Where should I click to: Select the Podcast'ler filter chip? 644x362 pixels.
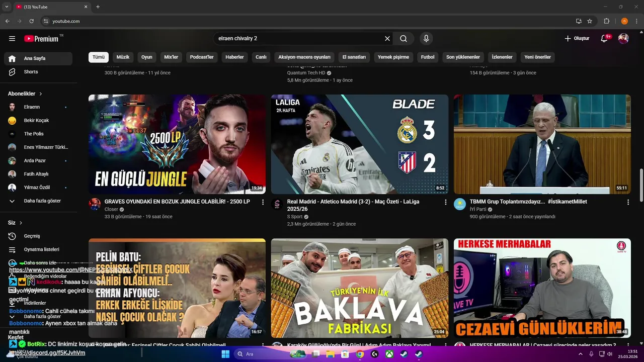(x=202, y=57)
